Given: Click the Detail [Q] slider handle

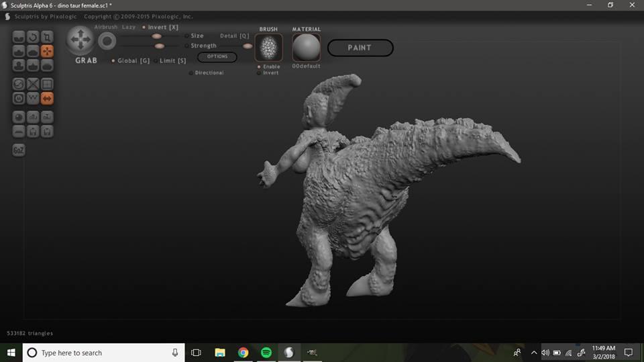Looking at the screenshot, I should point(248,46).
